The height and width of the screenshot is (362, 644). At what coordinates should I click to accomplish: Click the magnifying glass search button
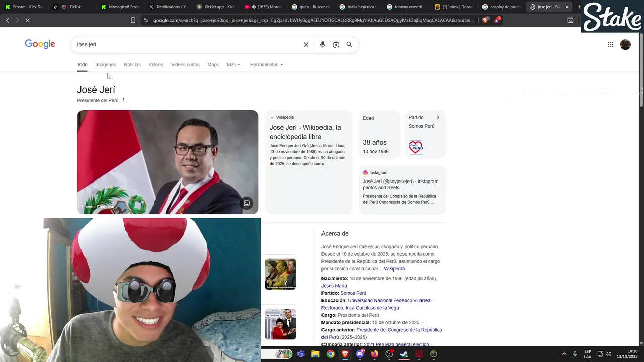tap(349, 45)
